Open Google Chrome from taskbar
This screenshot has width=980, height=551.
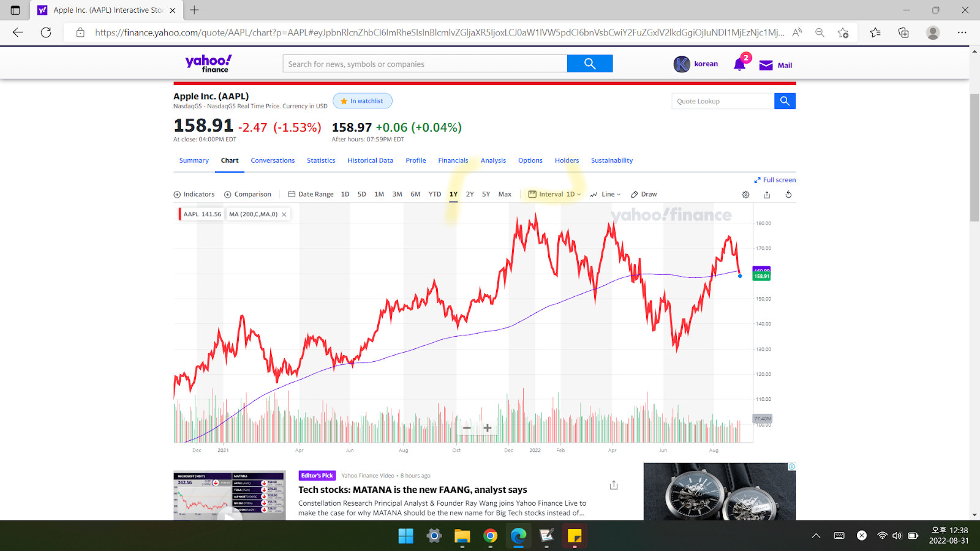point(490,536)
